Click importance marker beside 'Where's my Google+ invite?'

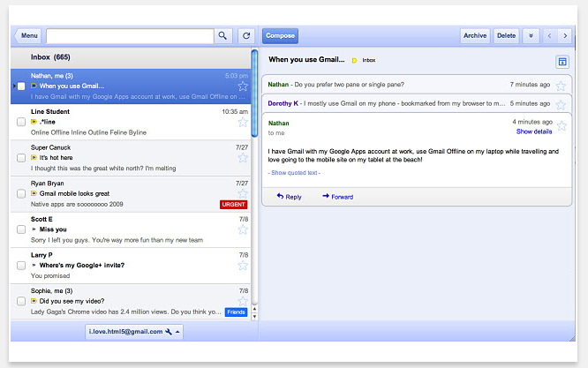coord(34,266)
